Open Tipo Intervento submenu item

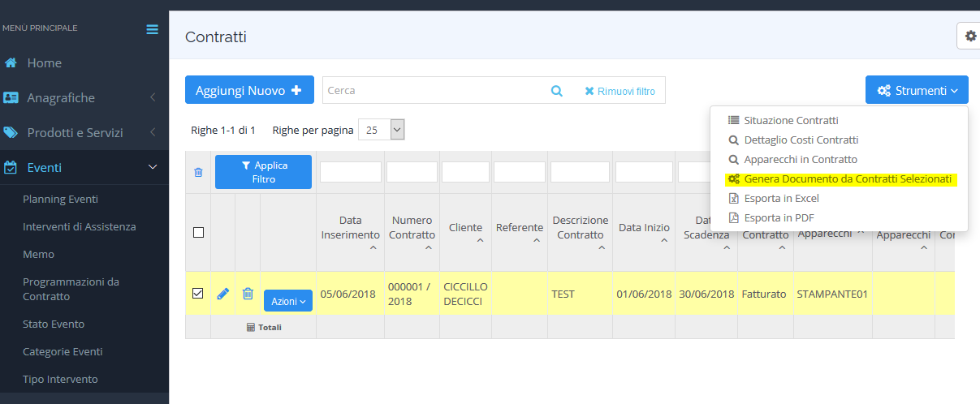[60, 380]
